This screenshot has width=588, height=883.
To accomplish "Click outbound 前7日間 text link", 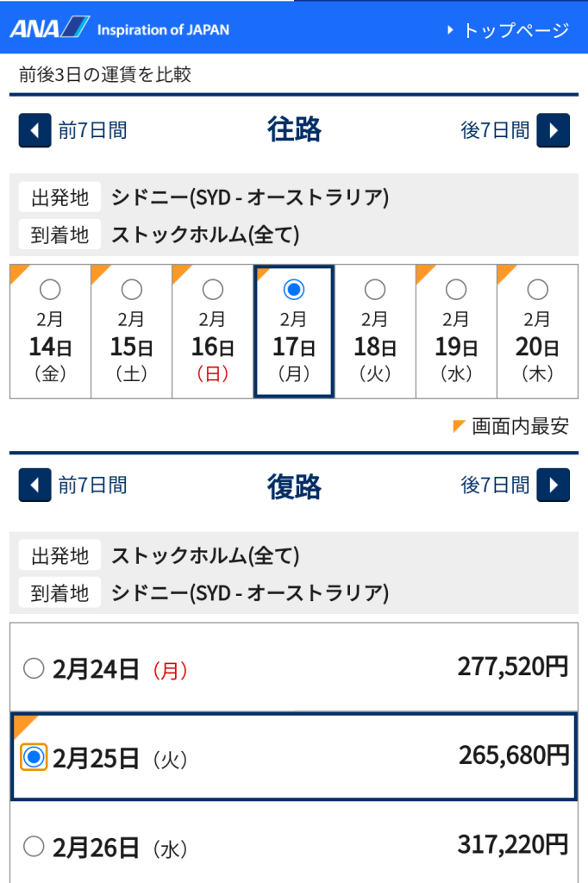I will [92, 131].
